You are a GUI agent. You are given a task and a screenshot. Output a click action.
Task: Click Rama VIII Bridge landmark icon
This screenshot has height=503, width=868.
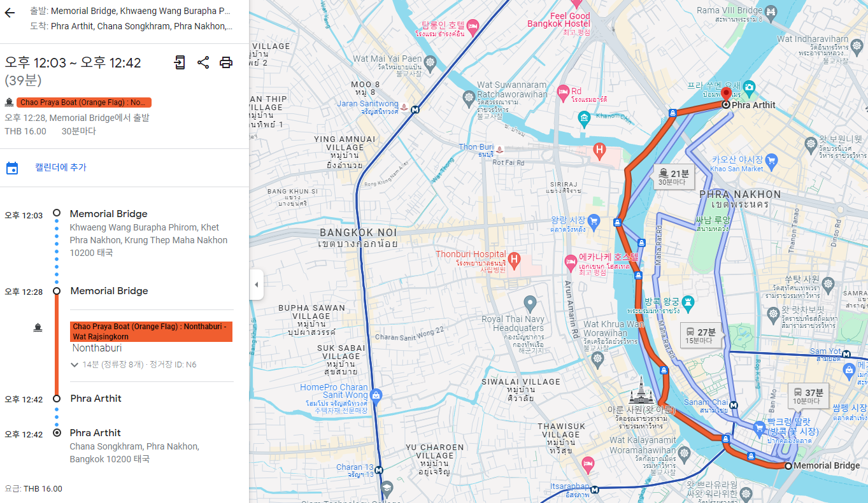[771, 11]
